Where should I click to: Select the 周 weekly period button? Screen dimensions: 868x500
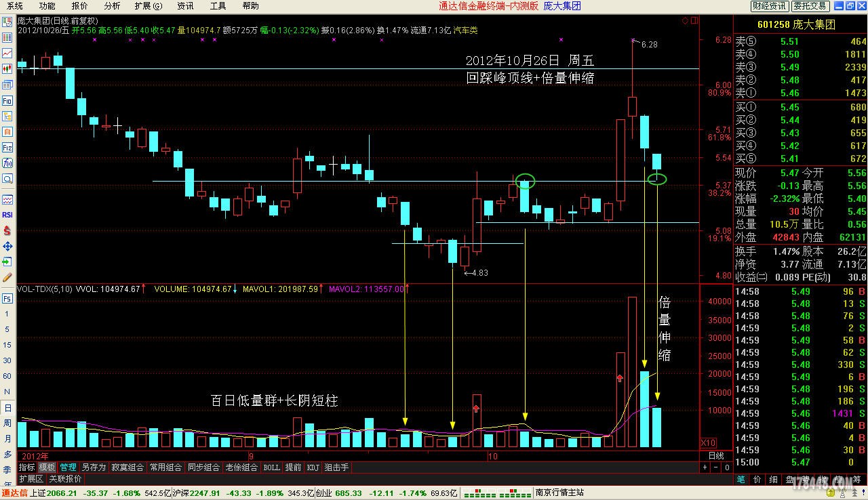tap(7, 423)
